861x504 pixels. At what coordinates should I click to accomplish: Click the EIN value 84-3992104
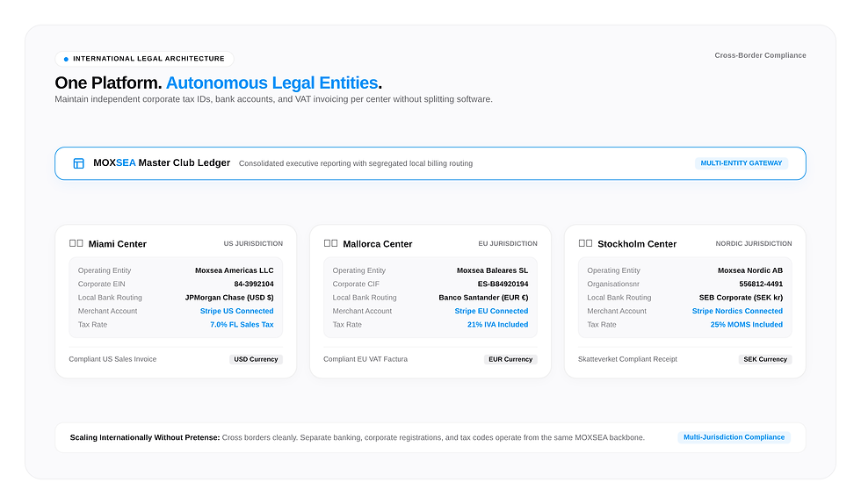(x=254, y=284)
